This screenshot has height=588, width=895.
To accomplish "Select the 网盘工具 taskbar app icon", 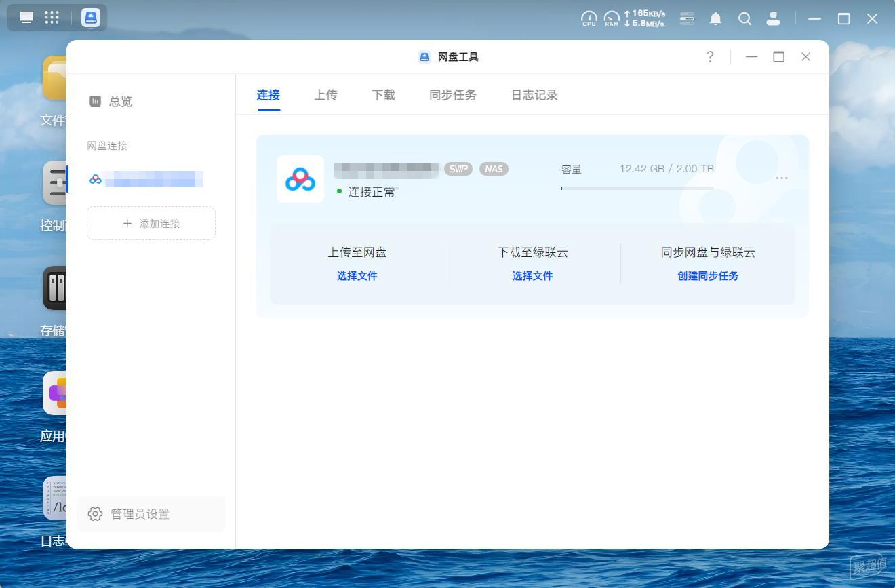I will (91, 18).
